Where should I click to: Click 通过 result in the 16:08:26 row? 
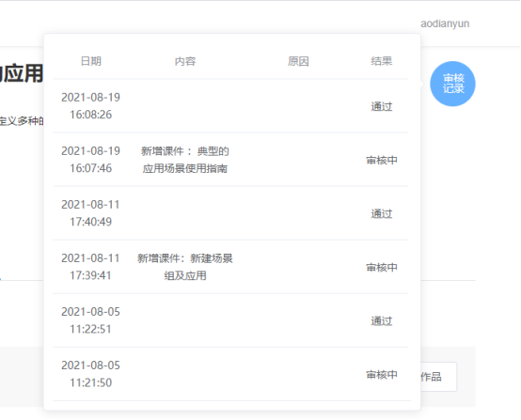click(x=382, y=106)
